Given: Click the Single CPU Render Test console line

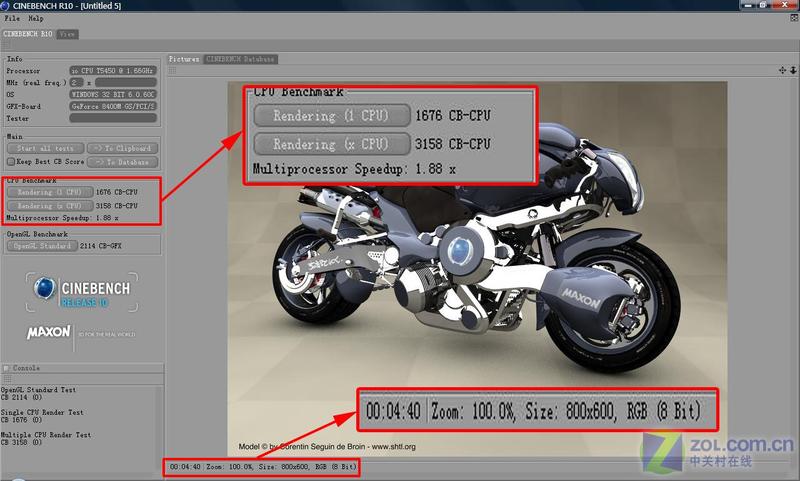Looking at the screenshot, I should [x=42, y=412].
